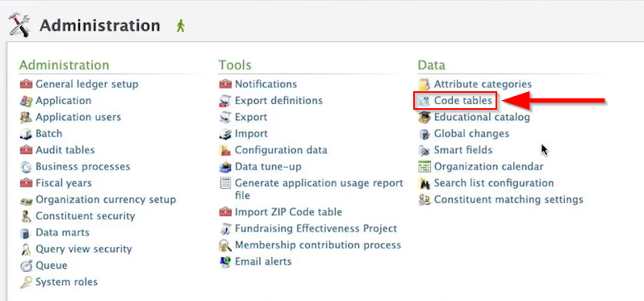Click the Fundraising Effectiveness Project icon

[x=225, y=228]
